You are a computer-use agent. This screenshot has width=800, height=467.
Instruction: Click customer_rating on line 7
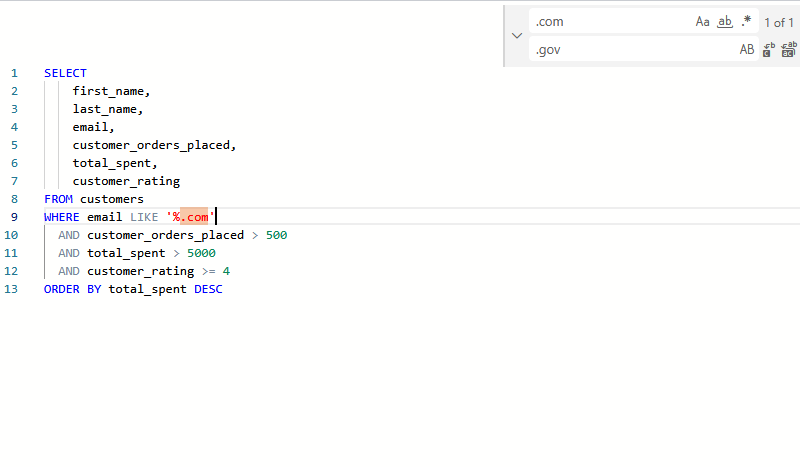(x=126, y=181)
